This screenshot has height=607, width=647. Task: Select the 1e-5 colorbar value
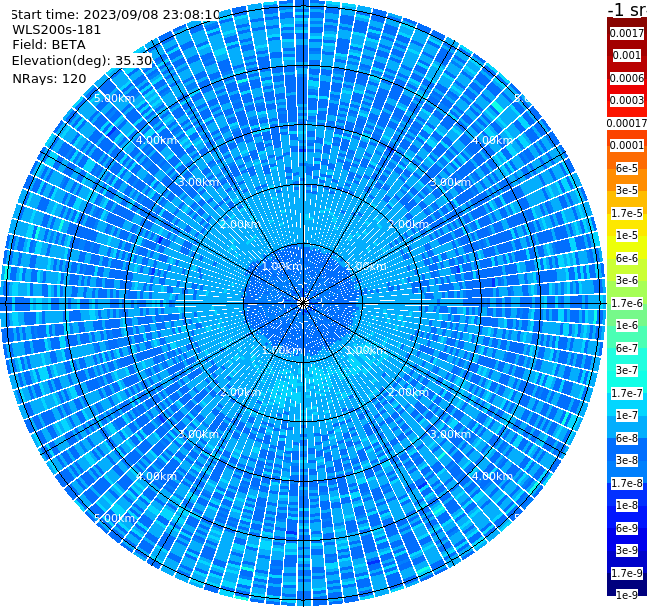(627, 235)
